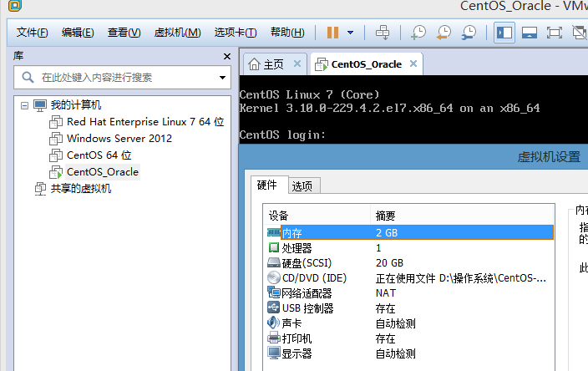Open the 查看(V) menu
Image resolution: width=588 pixels, height=371 pixels.
click(124, 33)
